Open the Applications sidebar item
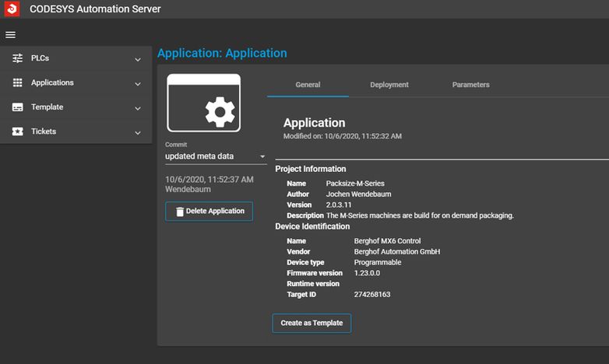 (x=76, y=82)
